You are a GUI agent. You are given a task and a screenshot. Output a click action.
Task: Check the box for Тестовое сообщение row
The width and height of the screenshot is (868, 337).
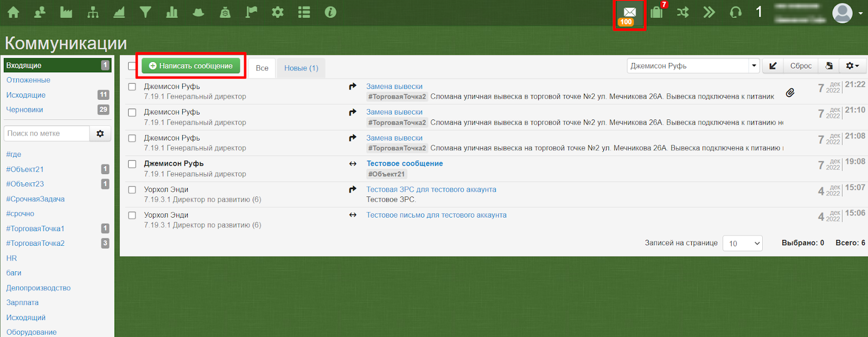pos(132,164)
